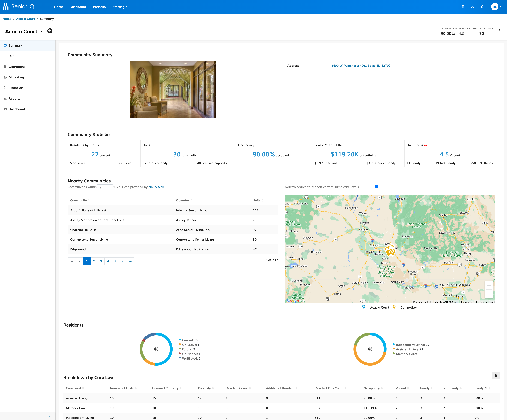Add a community with the plus icon
This screenshot has width=507, height=420.
tap(50, 31)
